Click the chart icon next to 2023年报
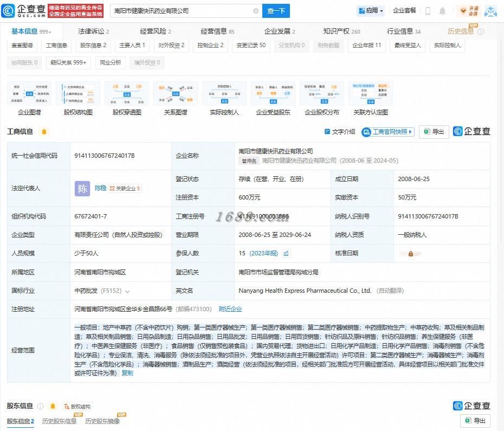The height and width of the screenshot is (431, 504). click(x=286, y=254)
